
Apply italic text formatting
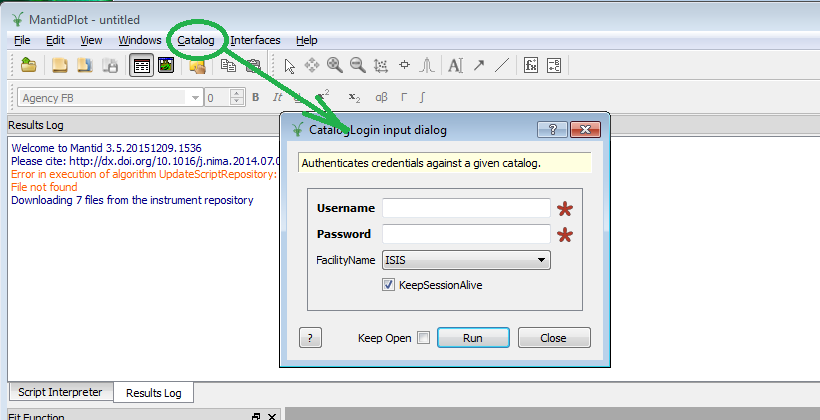coord(277,97)
